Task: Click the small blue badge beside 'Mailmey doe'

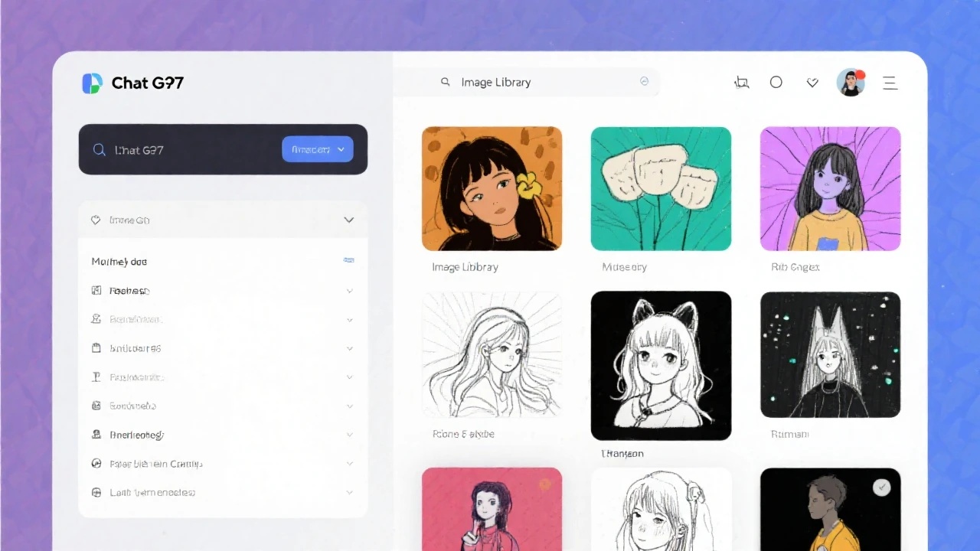Action: pos(348,261)
